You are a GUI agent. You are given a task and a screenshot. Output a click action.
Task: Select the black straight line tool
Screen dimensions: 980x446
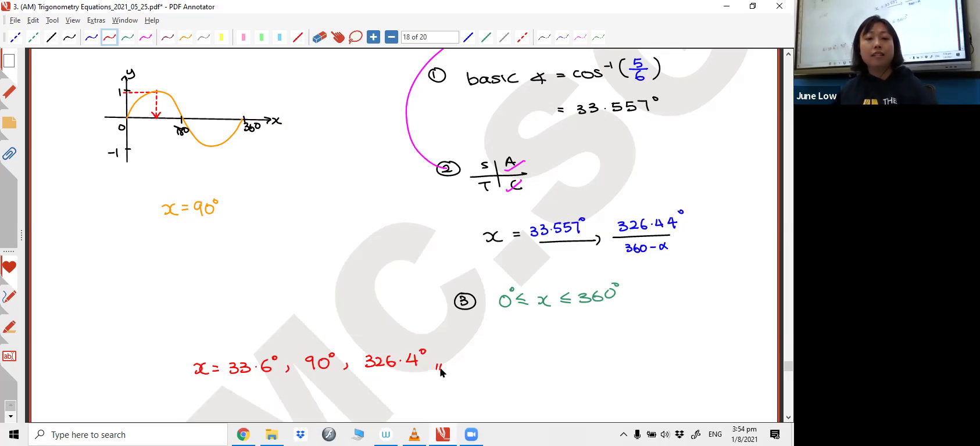(x=51, y=37)
